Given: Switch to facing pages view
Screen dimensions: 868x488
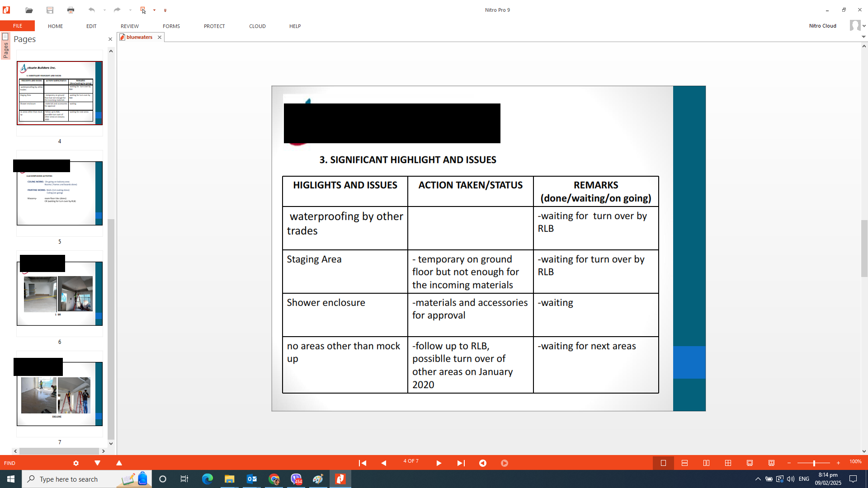Looking at the screenshot, I should [706, 463].
